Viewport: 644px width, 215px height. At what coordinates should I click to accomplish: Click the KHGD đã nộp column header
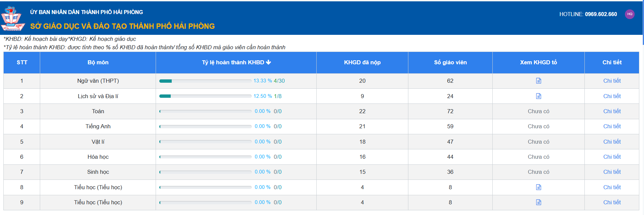tap(362, 62)
